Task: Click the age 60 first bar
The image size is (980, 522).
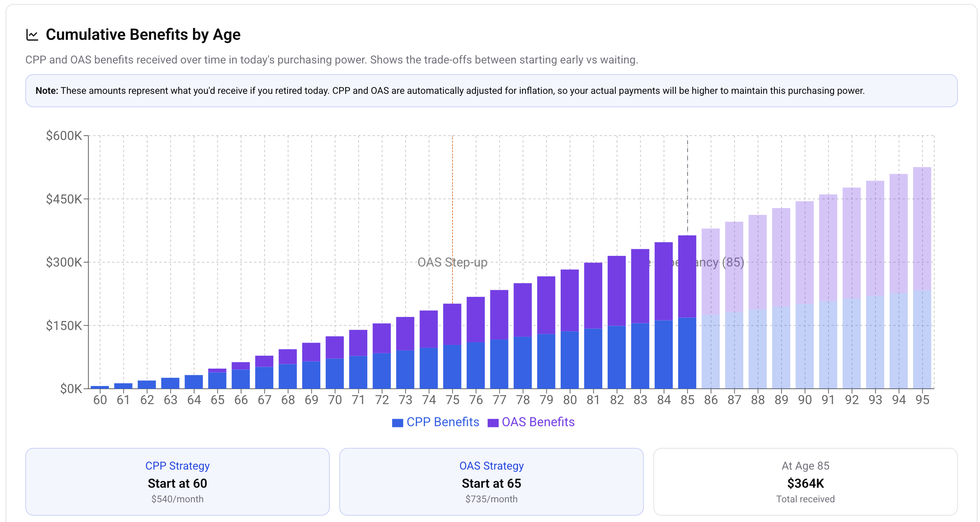Action: point(100,387)
